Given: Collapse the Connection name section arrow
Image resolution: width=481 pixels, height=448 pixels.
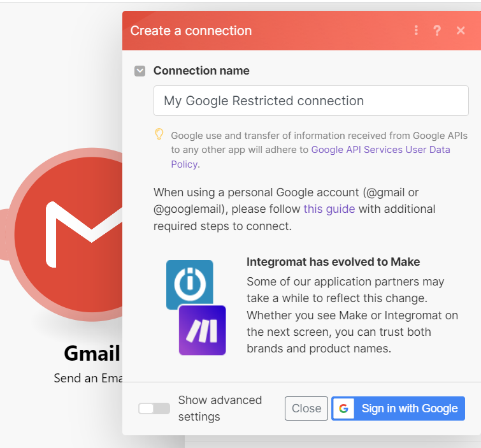Looking at the screenshot, I should 140,71.
